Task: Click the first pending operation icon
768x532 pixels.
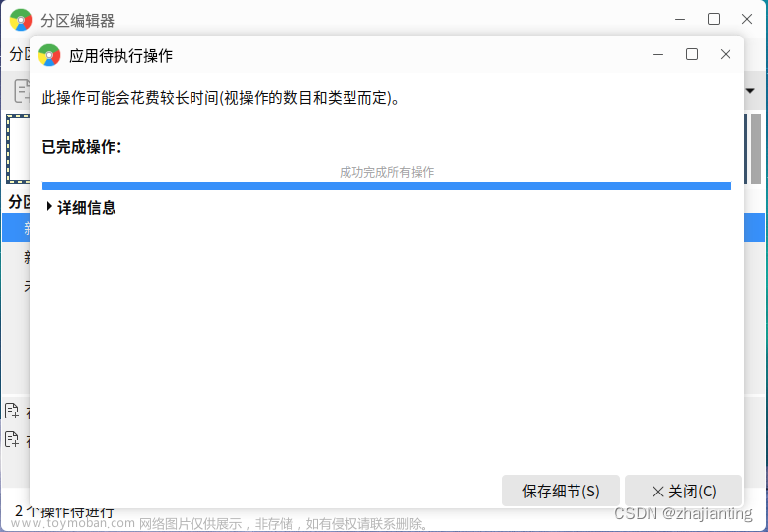Action: pyautogui.click(x=12, y=411)
